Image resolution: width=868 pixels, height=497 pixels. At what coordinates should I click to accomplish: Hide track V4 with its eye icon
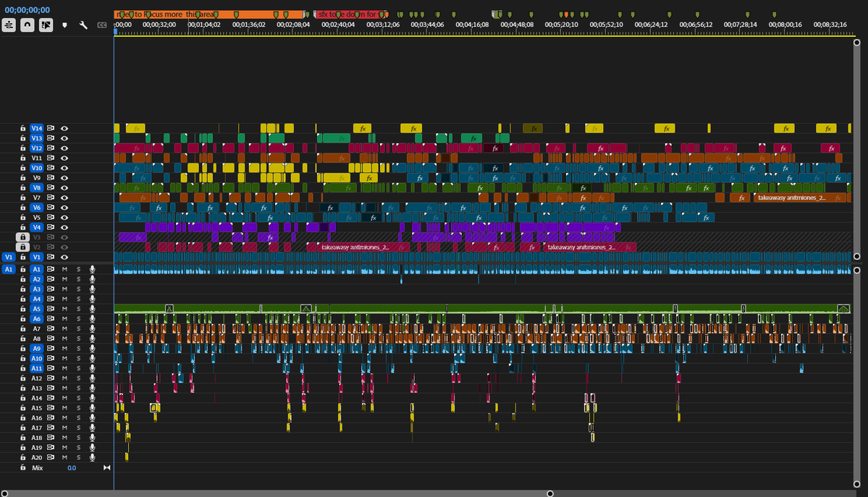(64, 227)
